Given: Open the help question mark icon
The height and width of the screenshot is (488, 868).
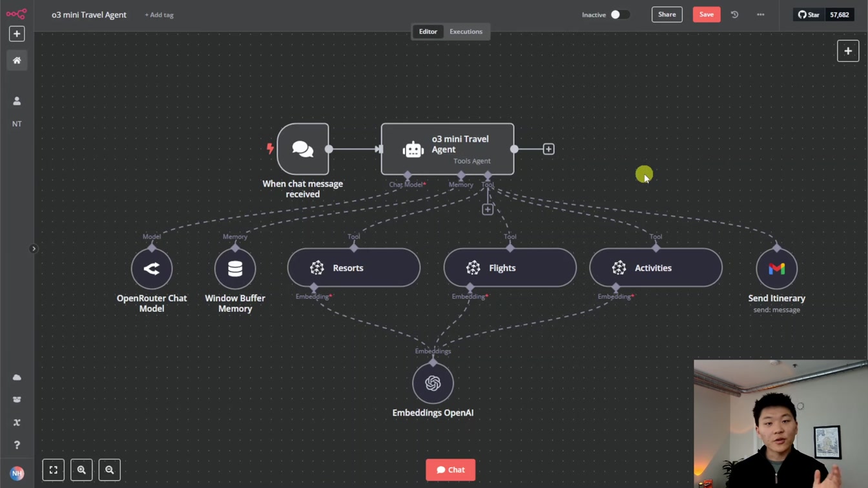Looking at the screenshot, I should coord(17,445).
